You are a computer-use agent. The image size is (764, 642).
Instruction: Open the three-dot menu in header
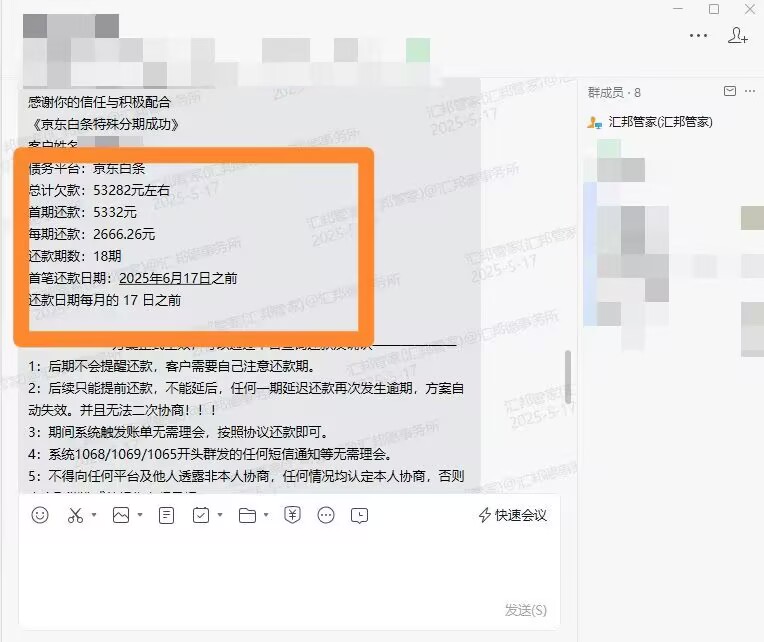pos(698,36)
